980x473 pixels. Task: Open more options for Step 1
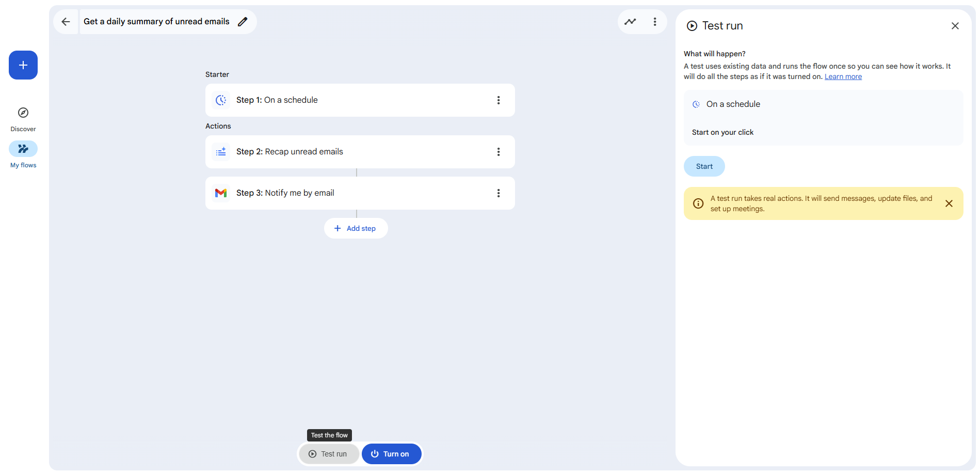pos(499,100)
